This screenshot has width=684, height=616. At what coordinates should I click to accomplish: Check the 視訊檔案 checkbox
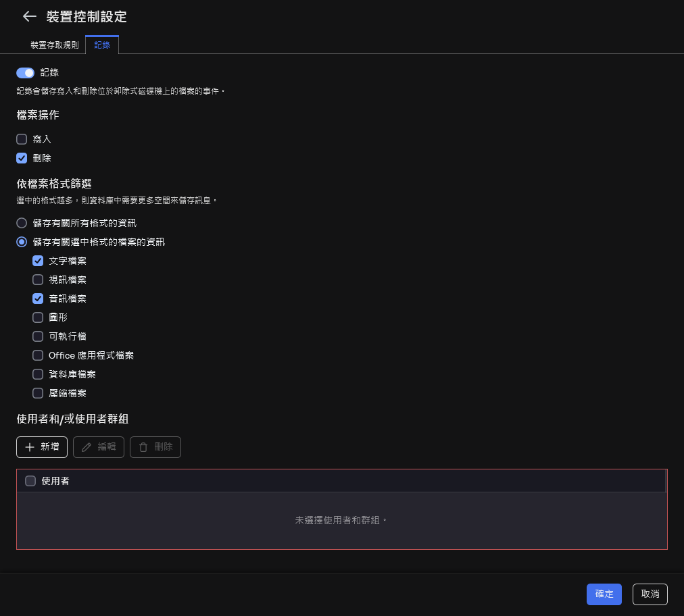[x=38, y=280]
